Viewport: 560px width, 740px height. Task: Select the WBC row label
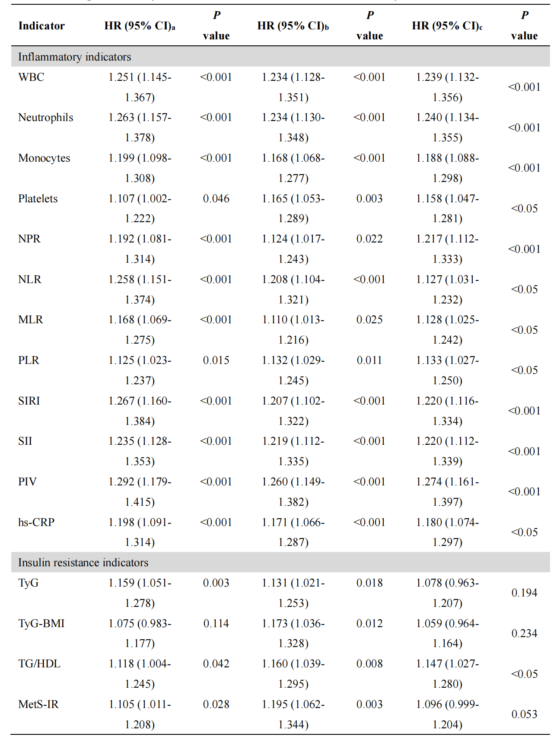coord(31,77)
